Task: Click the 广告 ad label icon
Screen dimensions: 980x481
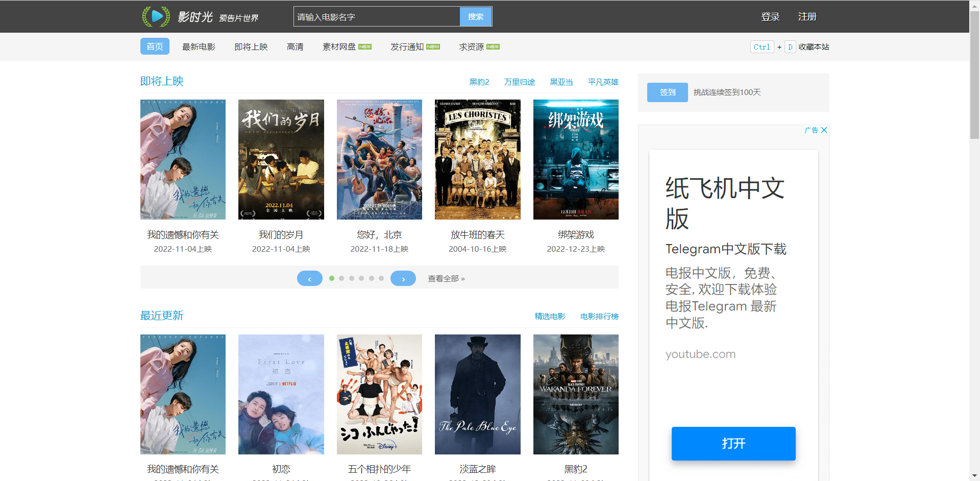Action: [x=811, y=130]
